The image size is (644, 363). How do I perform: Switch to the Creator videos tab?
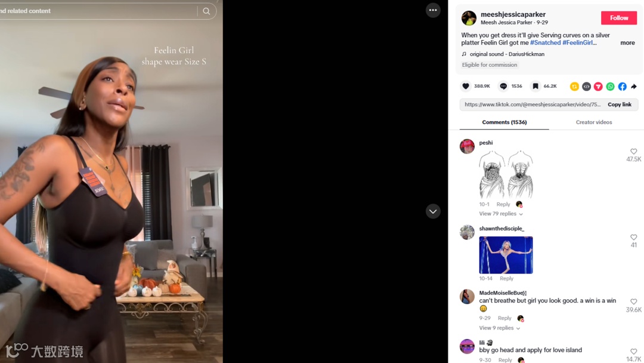coord(593,122)
